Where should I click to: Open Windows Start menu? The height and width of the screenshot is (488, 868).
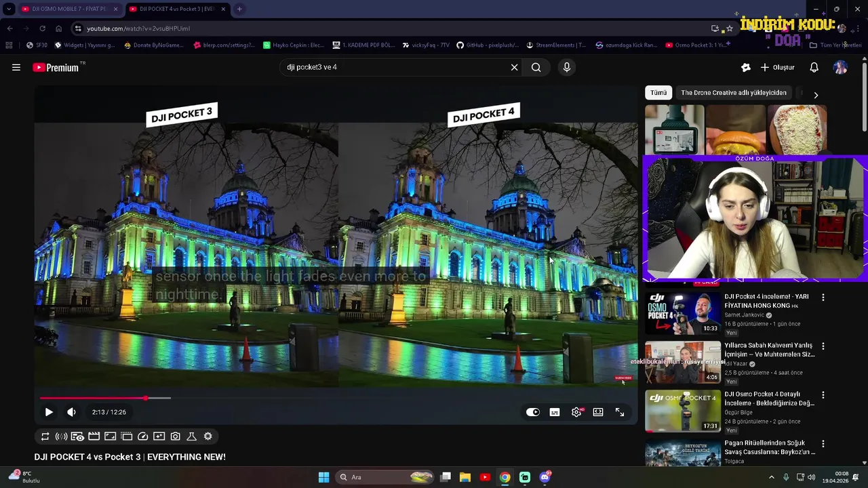(x=323, y=477)
